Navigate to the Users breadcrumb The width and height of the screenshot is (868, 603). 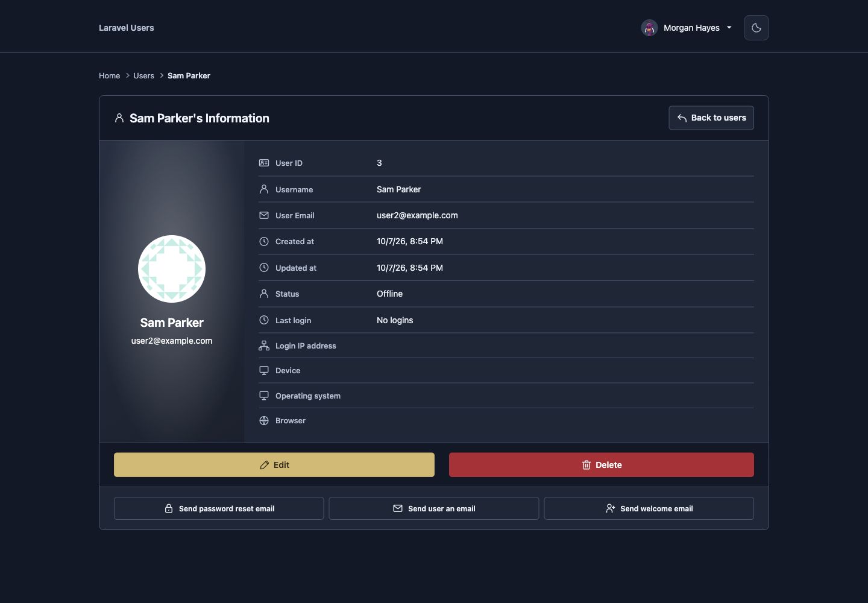point(143,75)
